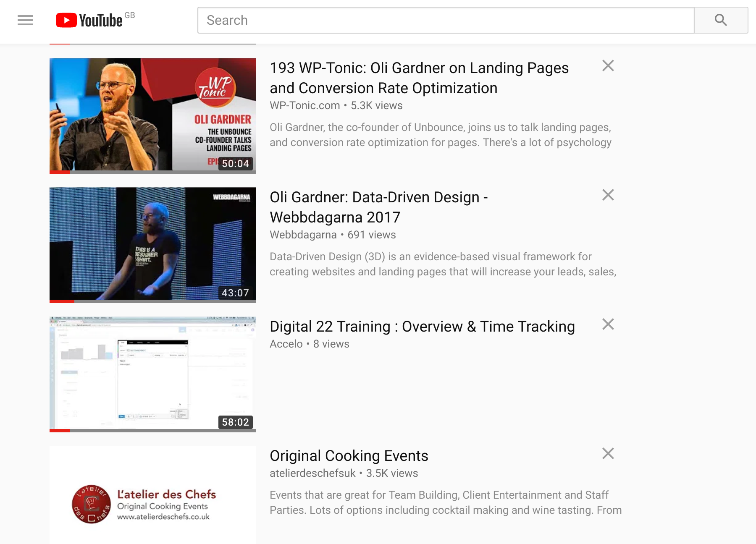Visit the Accelo channel link
Image resolution: width=756 pixels, height=544 pixels.
coord(286,344)
